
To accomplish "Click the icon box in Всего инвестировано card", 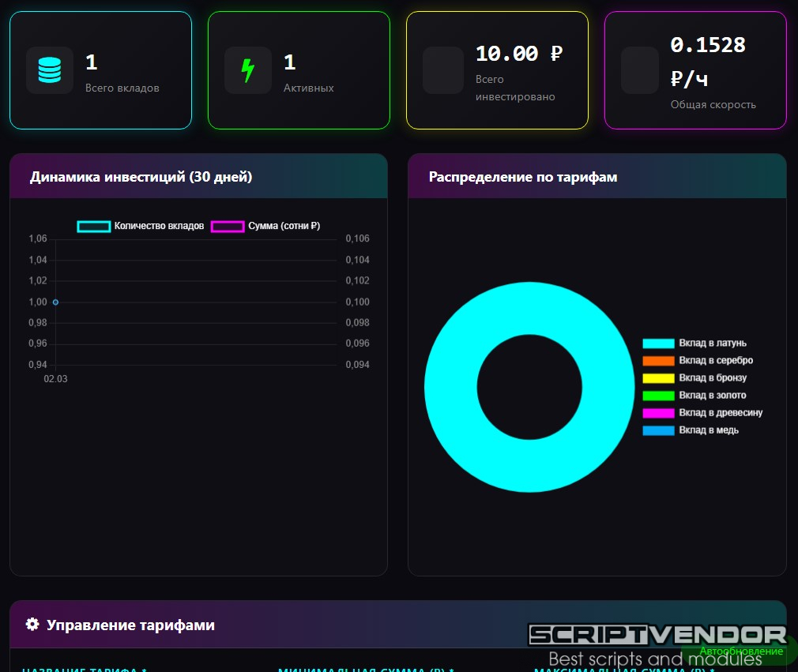I will (443, 70).
